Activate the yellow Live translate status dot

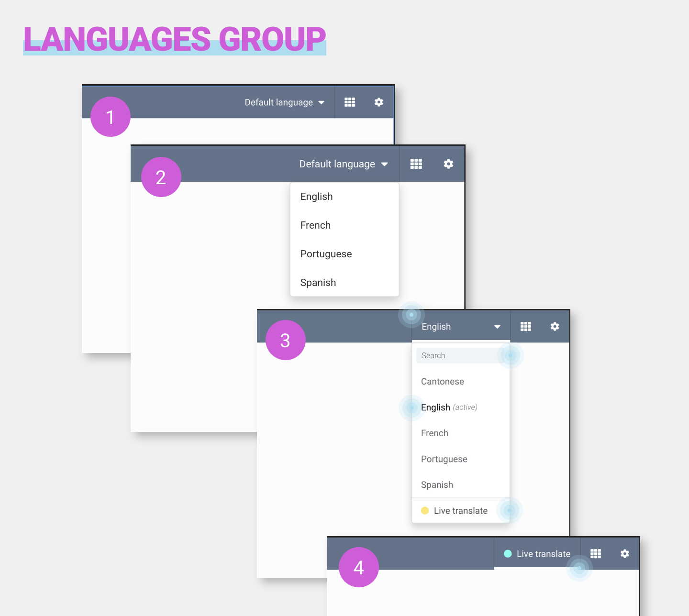coord(425,510)
